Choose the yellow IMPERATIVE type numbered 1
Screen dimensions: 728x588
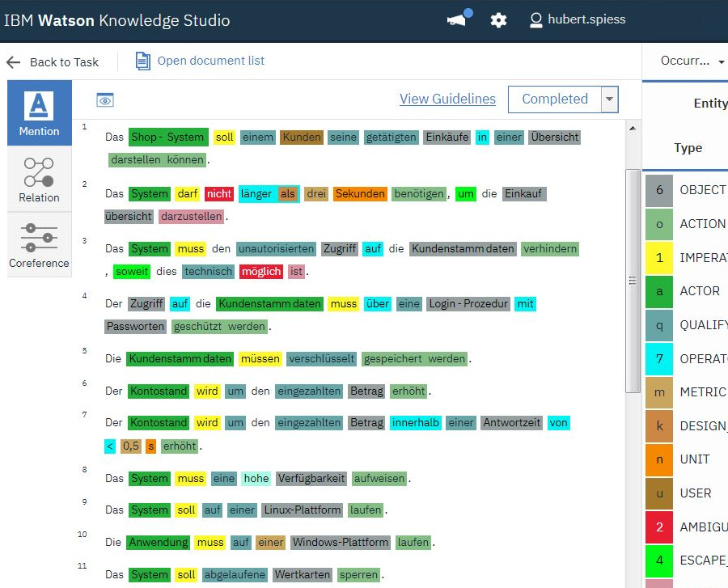point(659,258)
